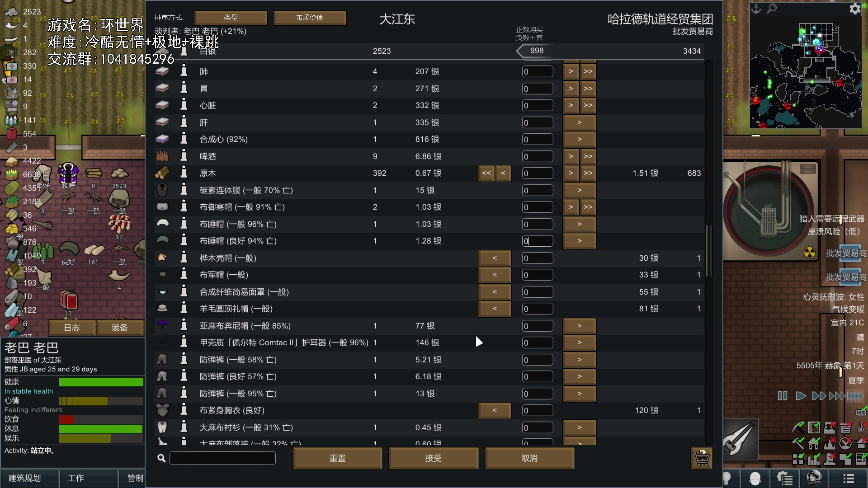Image resolution: width=868 pixels, height=488 pixels.
Task: Open the shopping cart icon in the trade window
Action: 701,458
